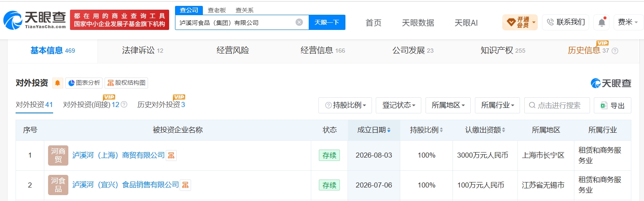The width and height of the screenshot is (644, 201).
Task: Open equity chart icon for 泸溪河（上海）商贸
Action: coord(171,155)
